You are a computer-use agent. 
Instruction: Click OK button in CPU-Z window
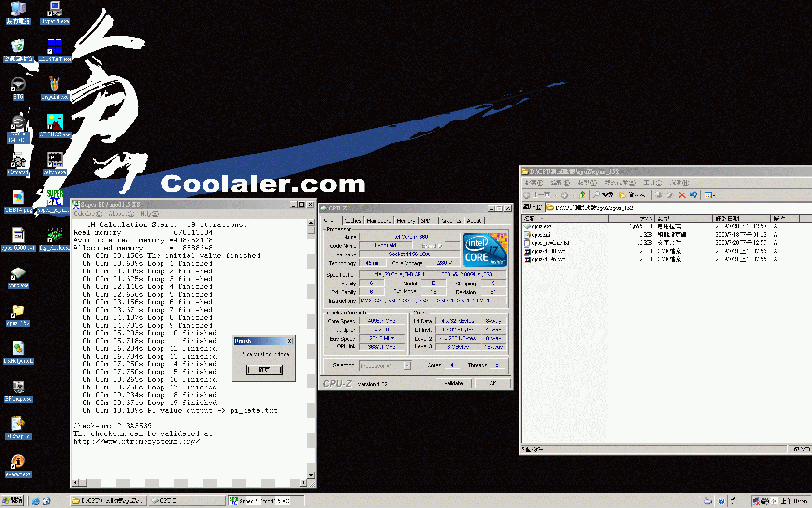point(493,383)
